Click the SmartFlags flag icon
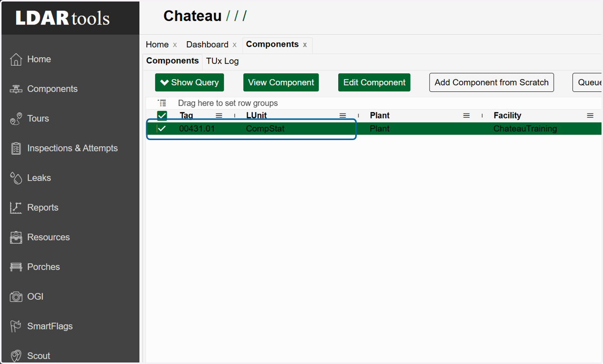Viewport: 603px width, 364px height. 16,326
